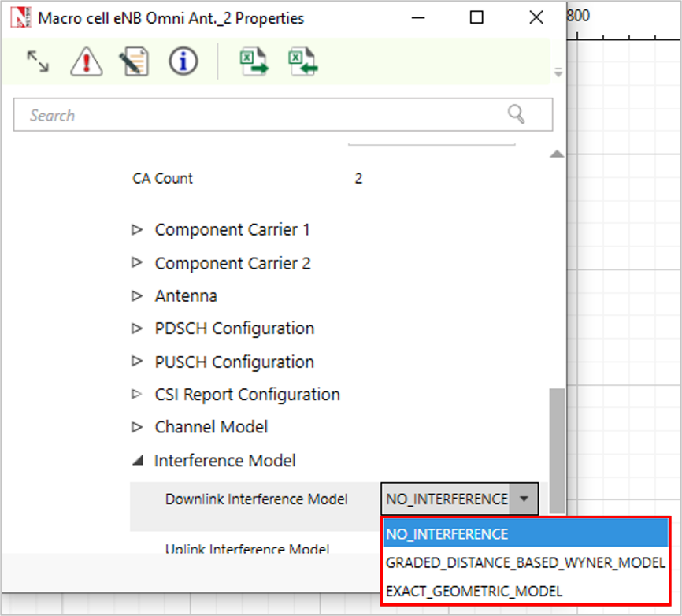Click the Downlink Interference Model dropdown arrow
682x616 pixels.
click(x=524, y=499)
